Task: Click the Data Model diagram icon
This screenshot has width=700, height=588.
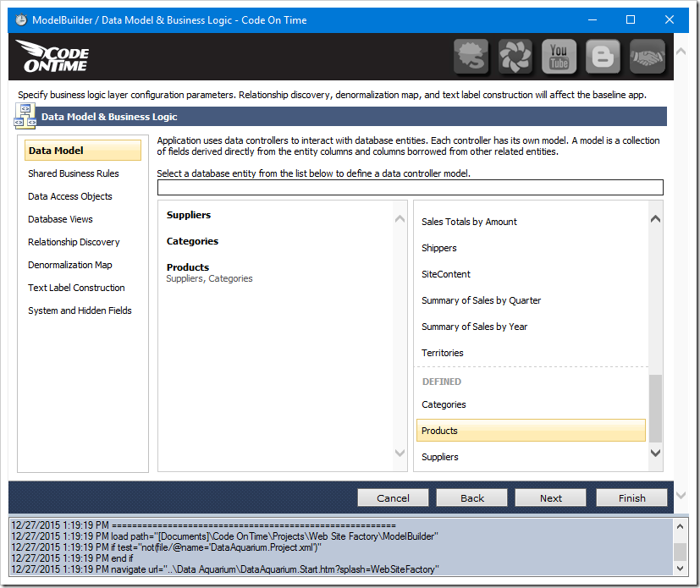Action: click(25, 116)
